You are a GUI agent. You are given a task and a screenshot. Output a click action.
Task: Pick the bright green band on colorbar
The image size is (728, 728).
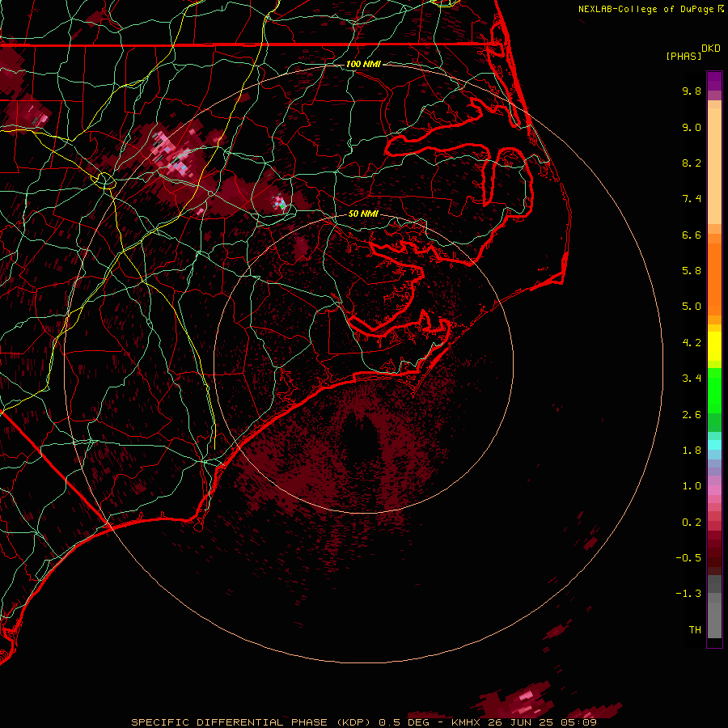(714, 391)
